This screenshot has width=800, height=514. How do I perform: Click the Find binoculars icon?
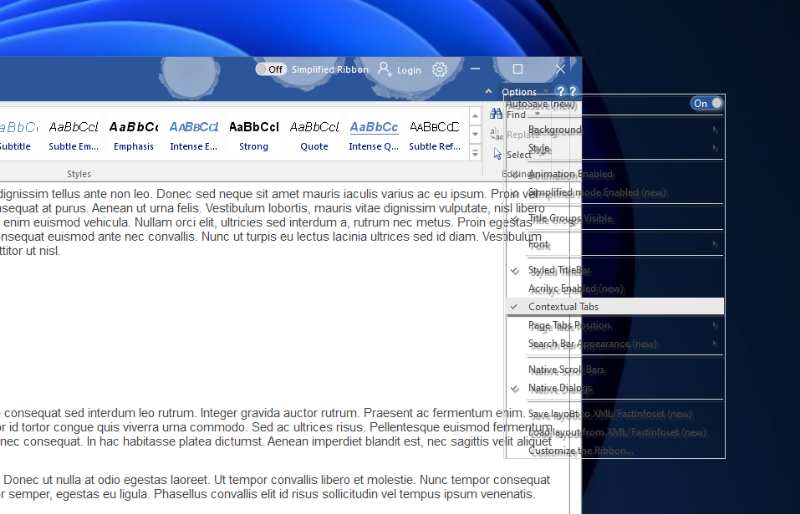496,114
